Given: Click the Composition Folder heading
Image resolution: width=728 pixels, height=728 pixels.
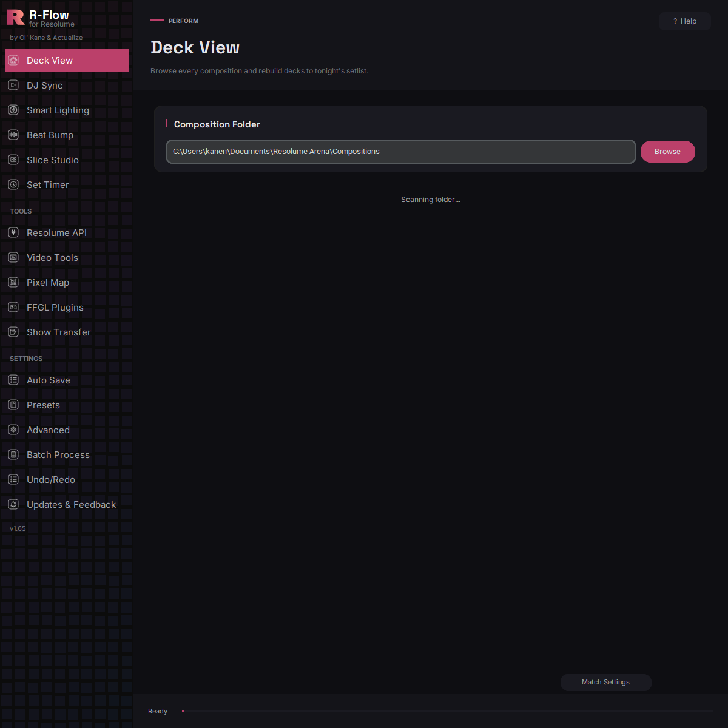Looking at the screenshot, I should click(x=217, y=124).
